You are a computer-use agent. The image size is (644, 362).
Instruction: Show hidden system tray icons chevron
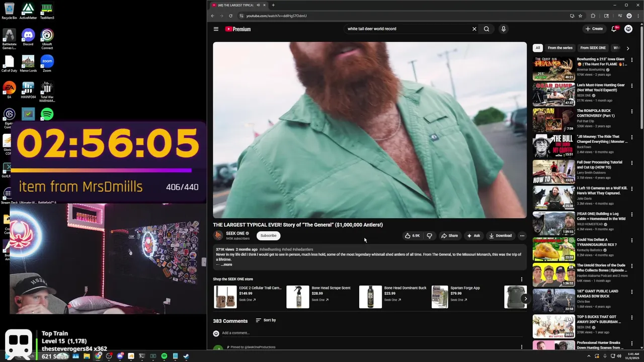point(589,356)
